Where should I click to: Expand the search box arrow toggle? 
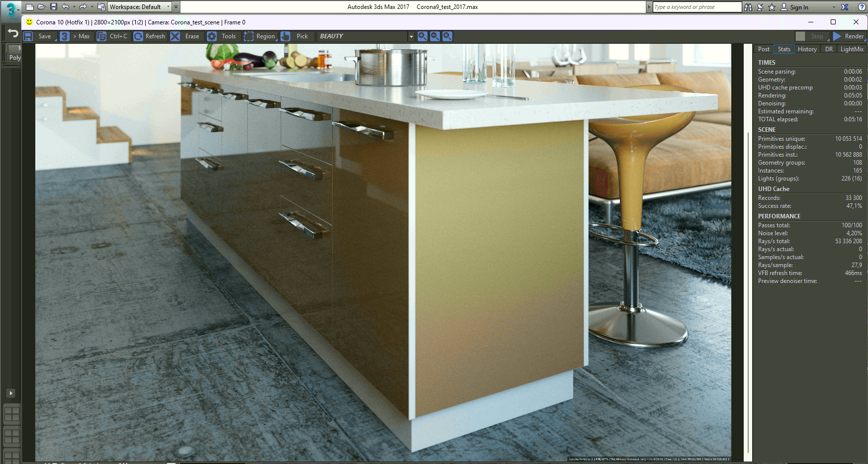click(x=649, y=7)
